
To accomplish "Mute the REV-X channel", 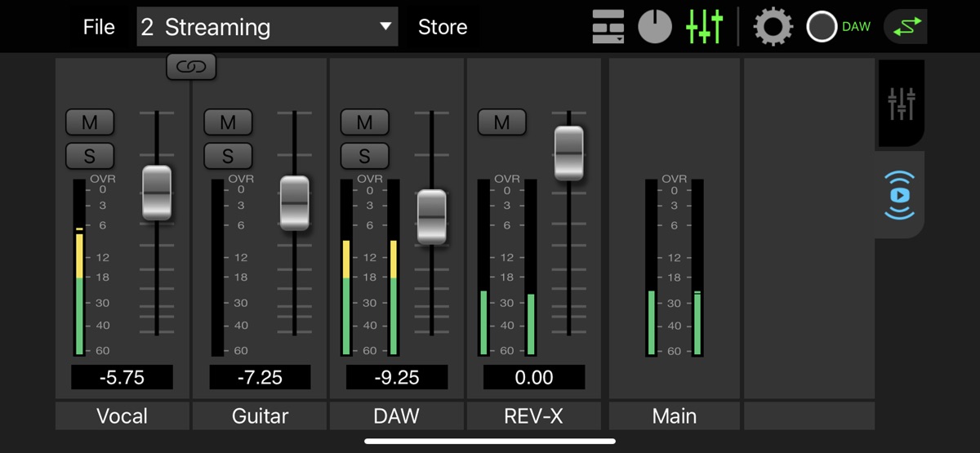I will point(501,122).
